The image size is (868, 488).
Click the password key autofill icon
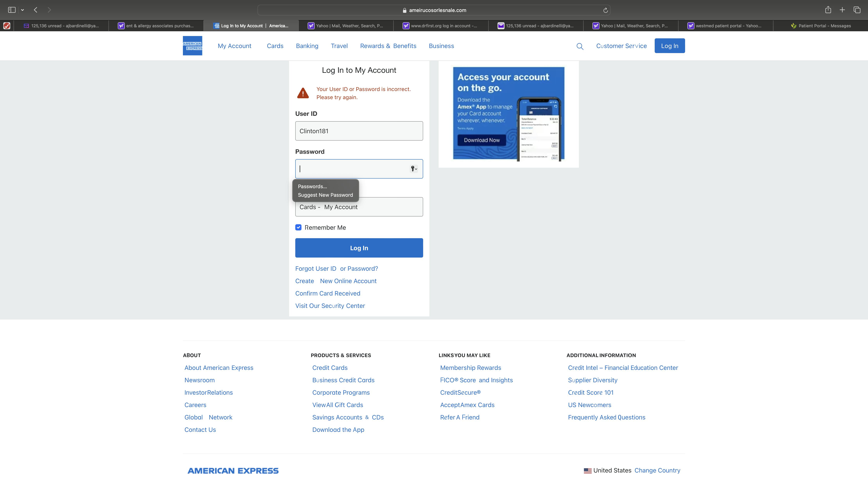(x=414, y=169)
